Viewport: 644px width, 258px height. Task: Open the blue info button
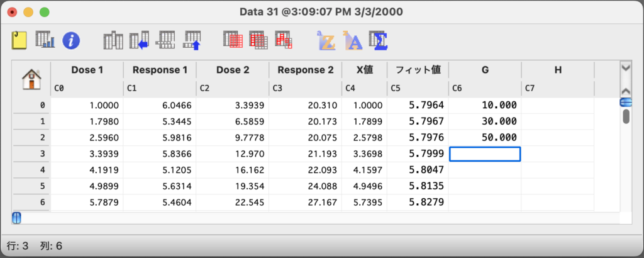72,41
